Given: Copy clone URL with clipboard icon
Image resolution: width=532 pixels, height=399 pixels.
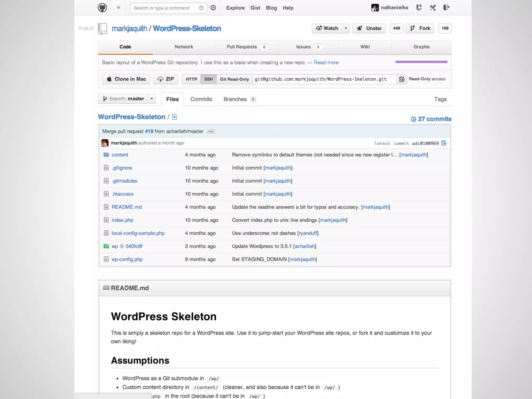Looking at the screenshot, I should pos(402,79).
